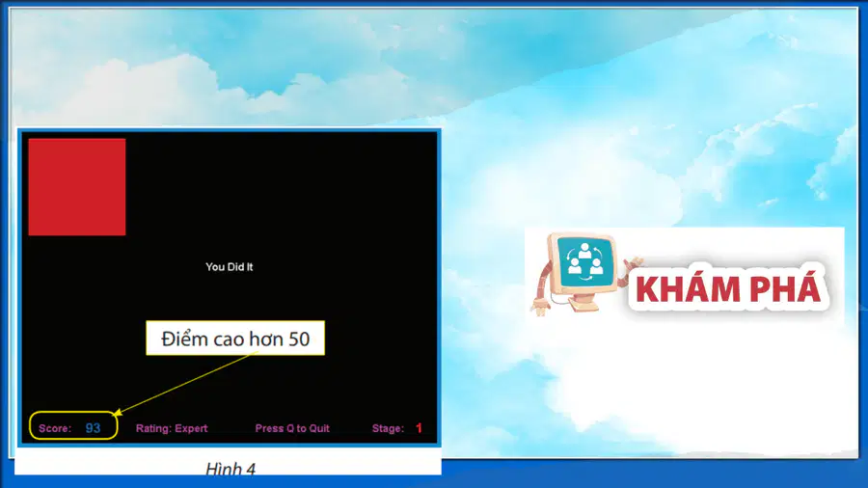
Task: Click the "Stage:" label
Action: 388,428
